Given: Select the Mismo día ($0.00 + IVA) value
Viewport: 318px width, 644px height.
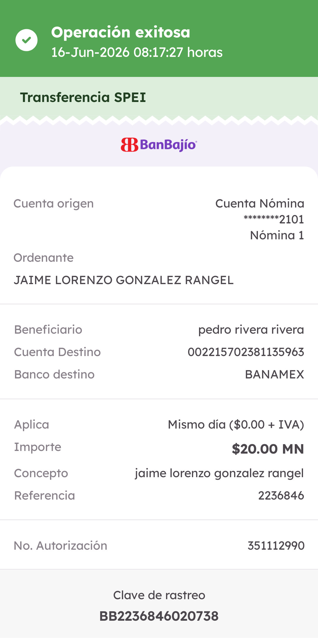Looking at the screenshot, I should point(236,425).
